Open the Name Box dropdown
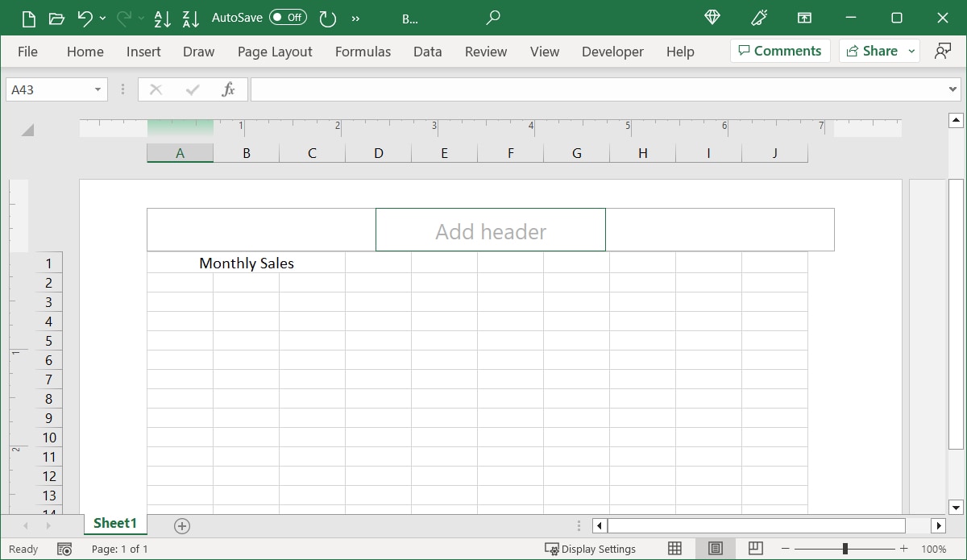The image size is (967, 560). click(98, 89)
